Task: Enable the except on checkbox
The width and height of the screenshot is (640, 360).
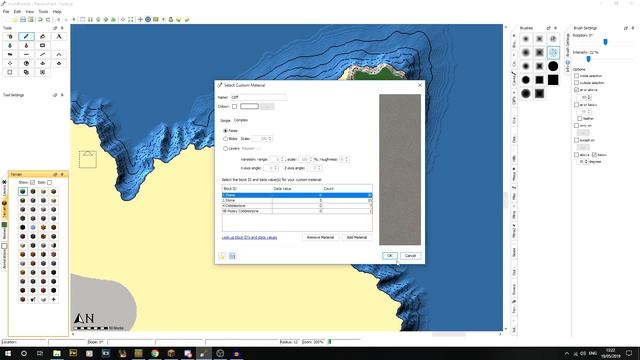Action: 576,140
